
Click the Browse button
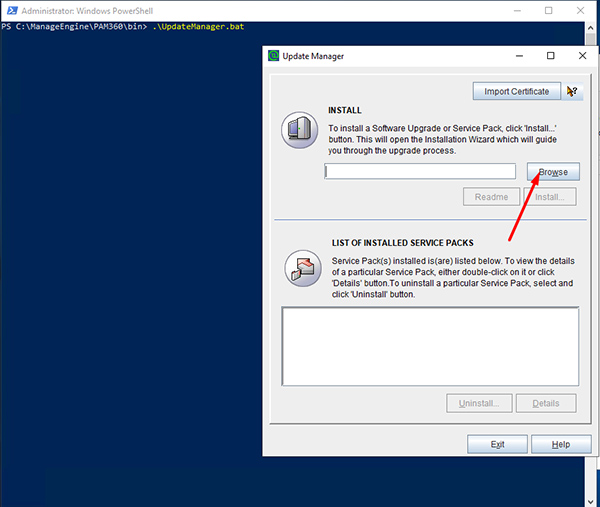[553, 172]
